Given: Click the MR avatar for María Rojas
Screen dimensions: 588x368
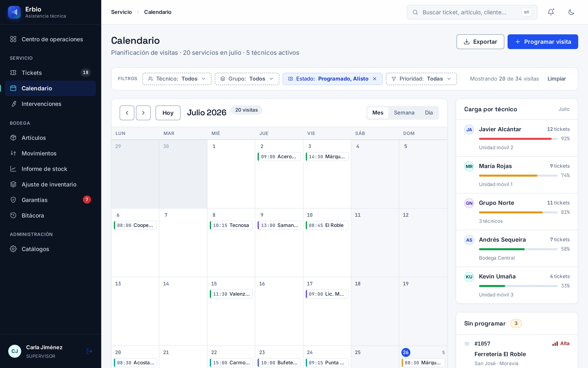Looking at the screenshot, I should 469,166.
